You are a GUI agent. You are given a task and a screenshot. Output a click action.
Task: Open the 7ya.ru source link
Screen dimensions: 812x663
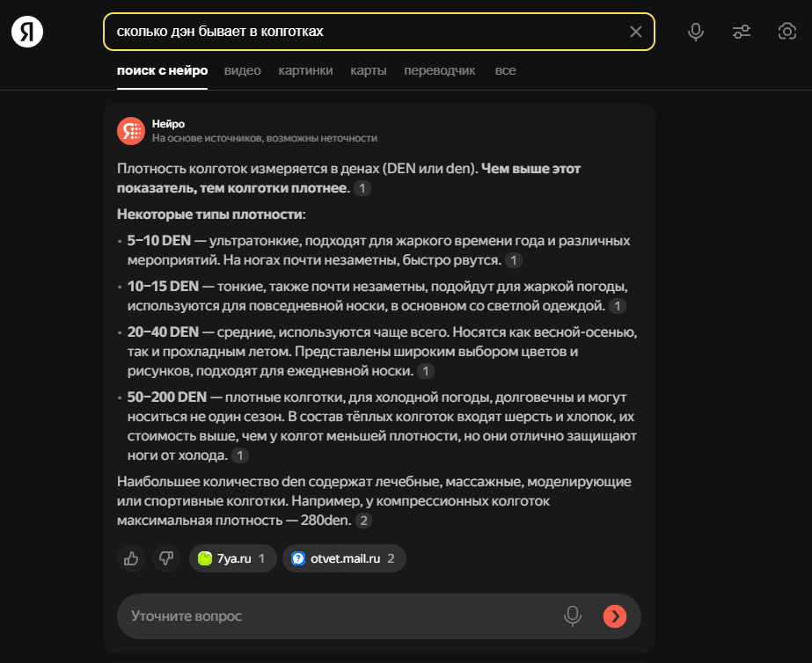(232, 558)
